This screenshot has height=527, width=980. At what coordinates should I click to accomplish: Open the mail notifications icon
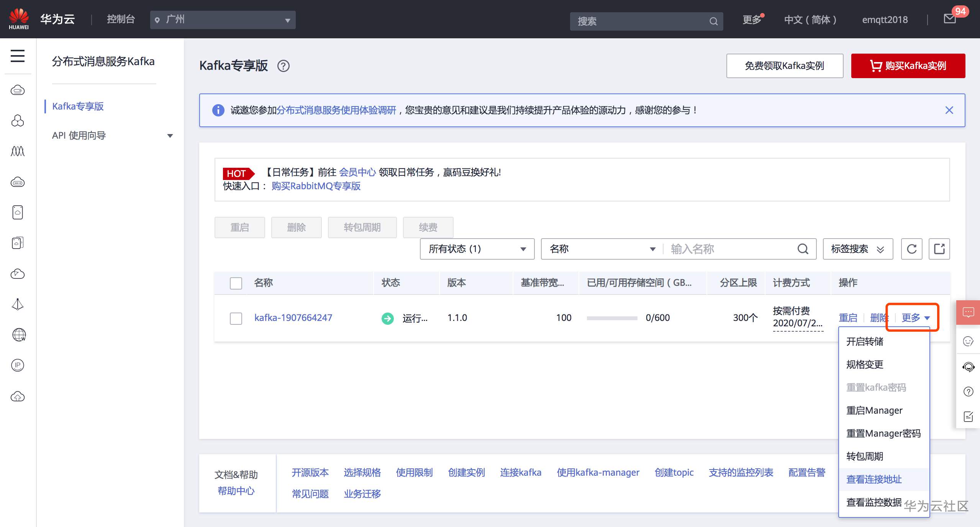[950, 19]
